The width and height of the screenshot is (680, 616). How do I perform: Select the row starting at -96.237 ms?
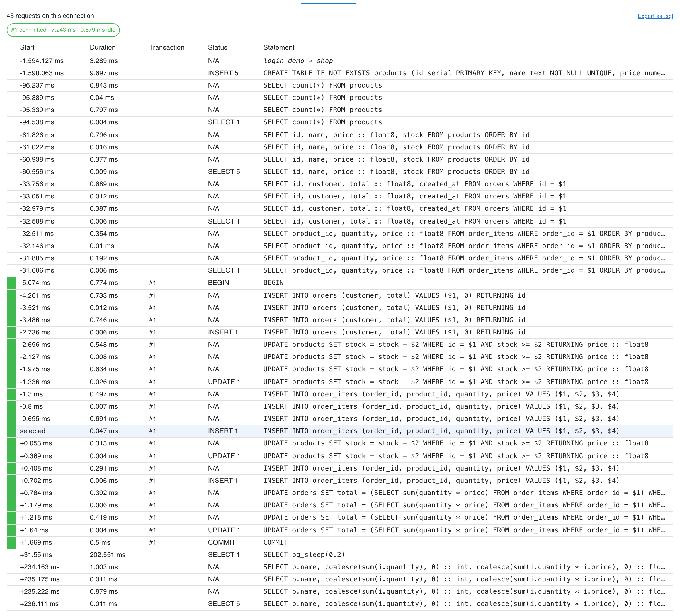tap(340, 85)
